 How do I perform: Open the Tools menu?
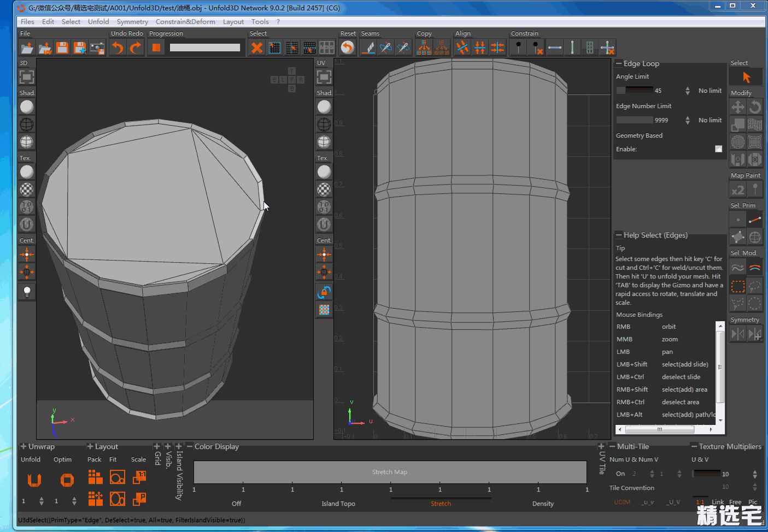coord(260,21)
